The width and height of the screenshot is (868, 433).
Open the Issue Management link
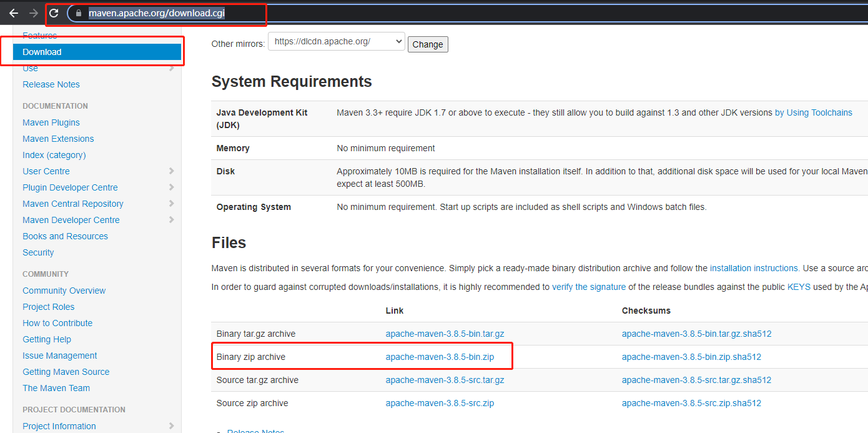click(60, 356)
